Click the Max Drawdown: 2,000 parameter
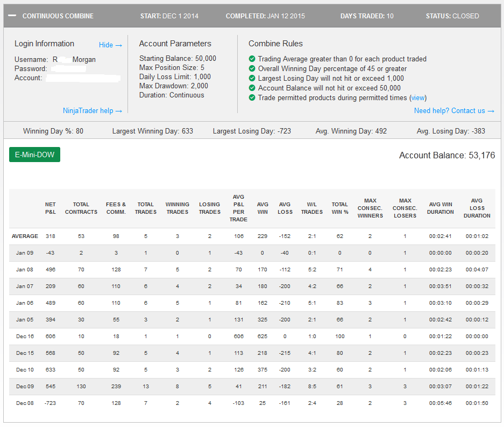Image resolution: width=504 pixels, height=427 pixels. click(174, 86)
